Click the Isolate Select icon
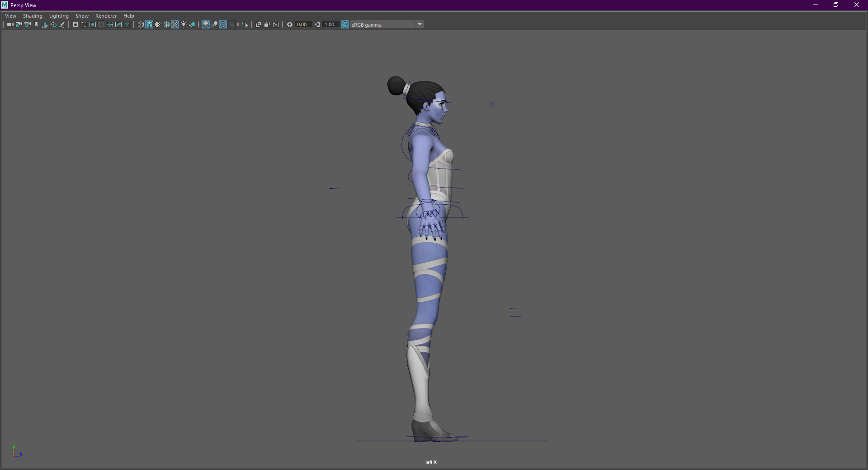868x470 pixels. tap(245, 24)
